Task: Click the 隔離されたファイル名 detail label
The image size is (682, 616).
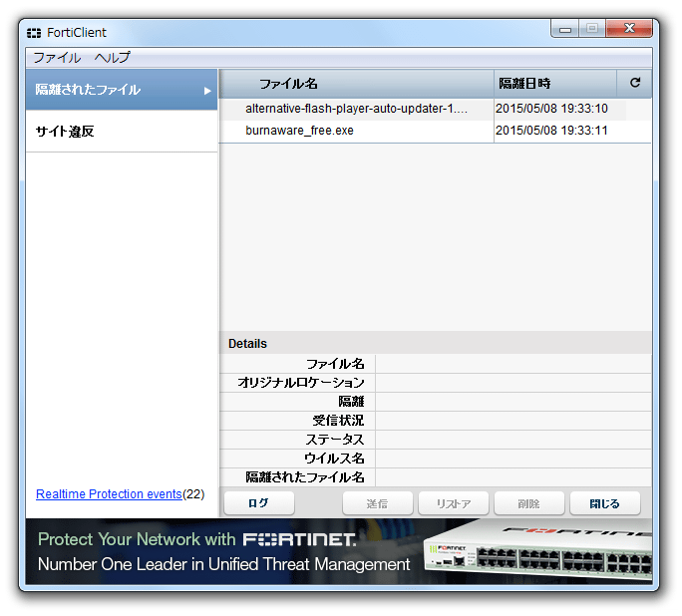Action: click(305, 477)
